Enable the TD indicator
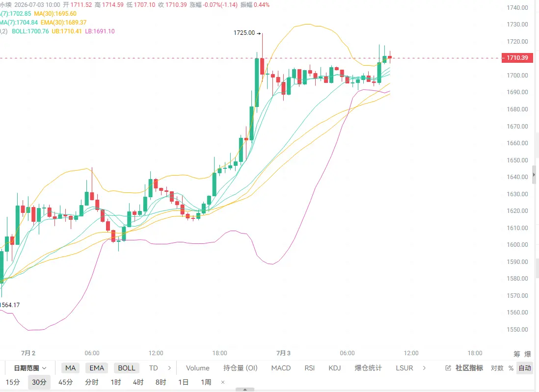 coord(153,368)
